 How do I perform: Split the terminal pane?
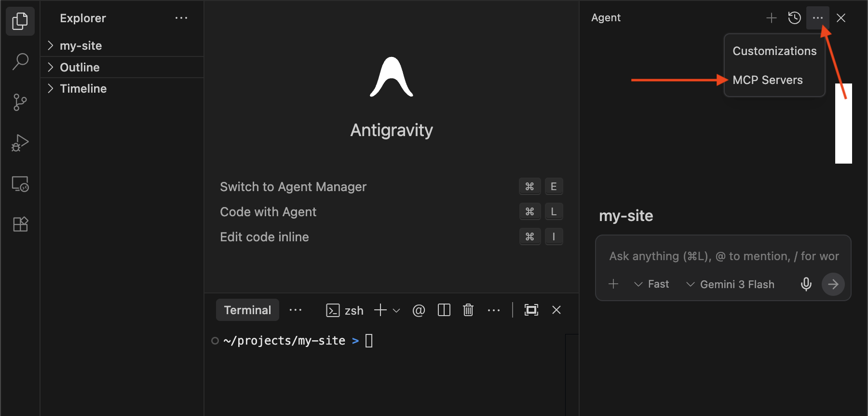click(x=444, y=310)
